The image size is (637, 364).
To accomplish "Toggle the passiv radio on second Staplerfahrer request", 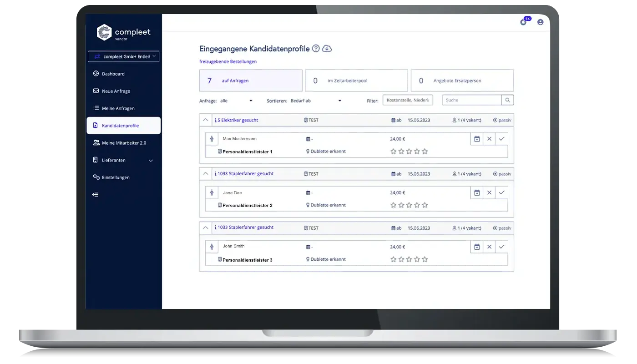I will [x=495, y=228].
